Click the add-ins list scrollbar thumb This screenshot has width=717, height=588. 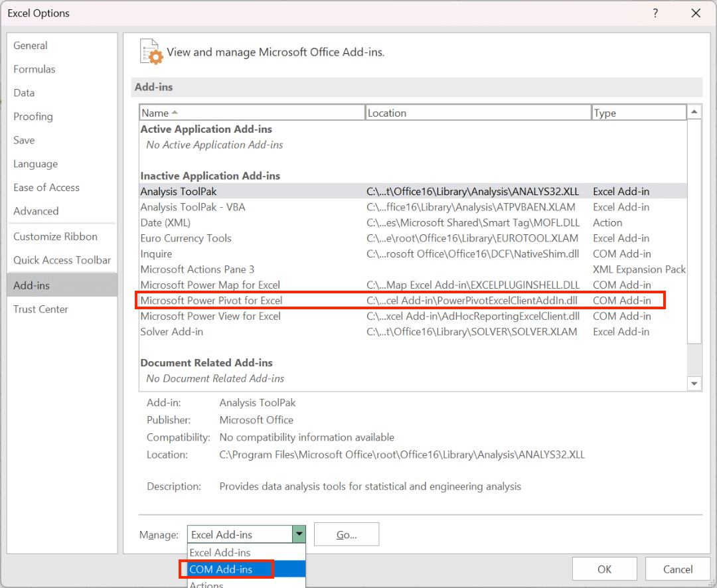coord(694,231)
